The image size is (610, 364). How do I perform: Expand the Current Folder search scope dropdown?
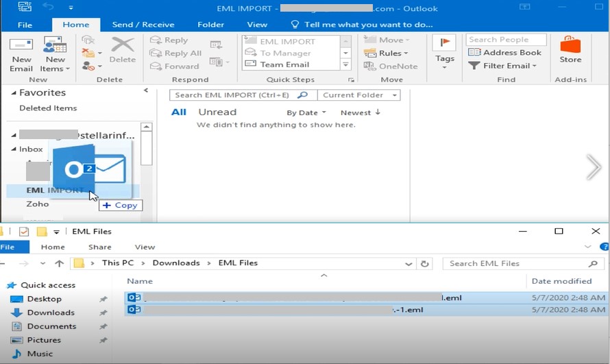pos(358,95)
